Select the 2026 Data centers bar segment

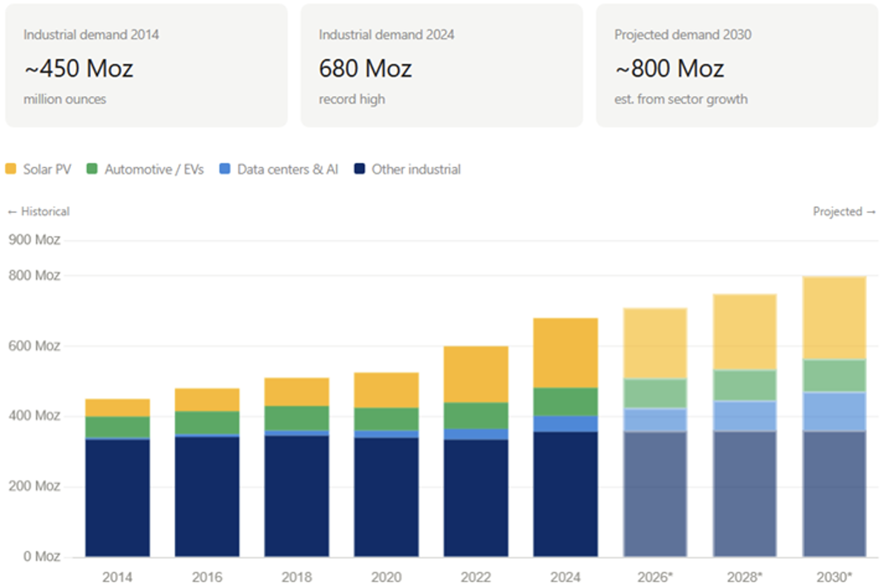tap(655, 420)
